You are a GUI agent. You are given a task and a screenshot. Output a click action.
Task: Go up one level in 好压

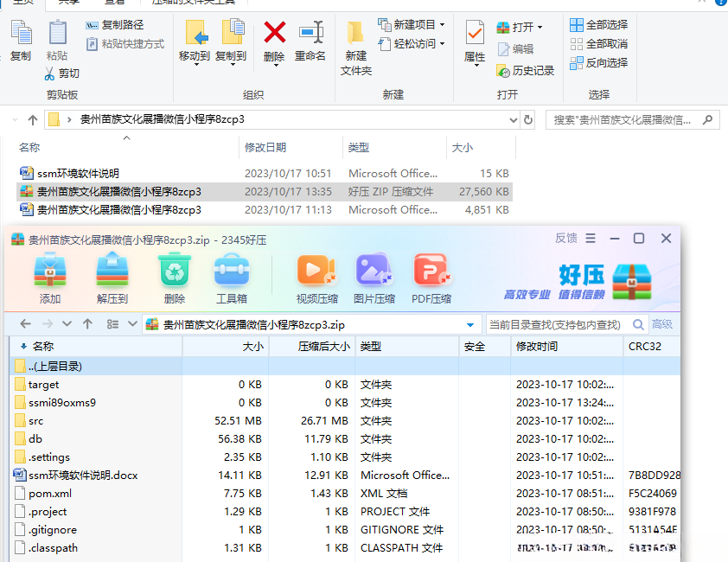87,323
